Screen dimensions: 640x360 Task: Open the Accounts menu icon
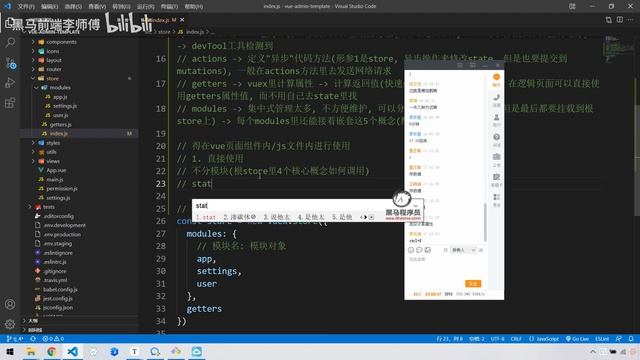click(10, 304)
